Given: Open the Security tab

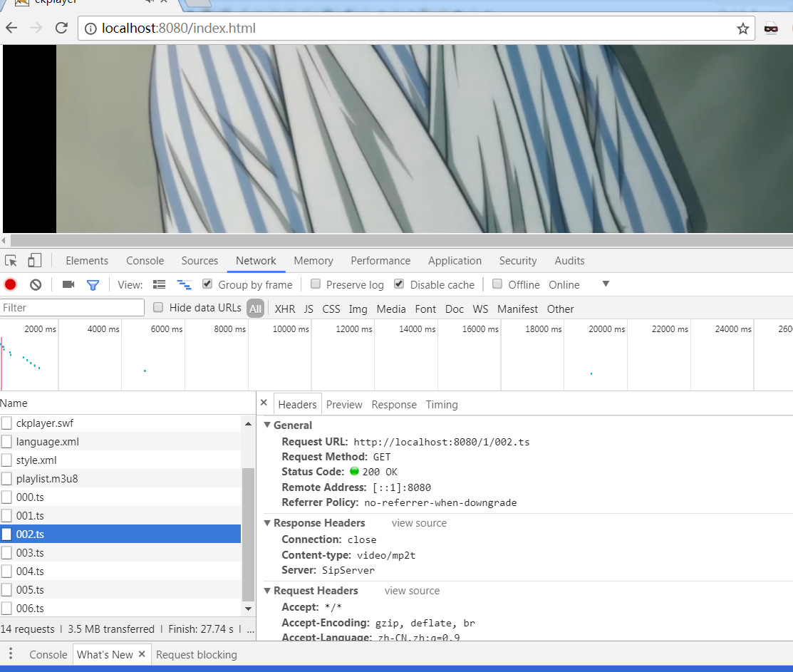Looking at the screenshot, I should [x=518, y=260].
